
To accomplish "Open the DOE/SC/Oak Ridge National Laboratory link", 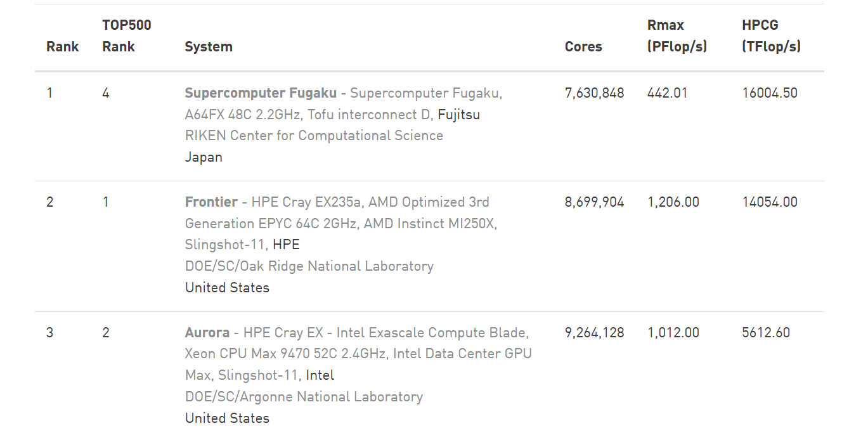I will pos(309,266).
